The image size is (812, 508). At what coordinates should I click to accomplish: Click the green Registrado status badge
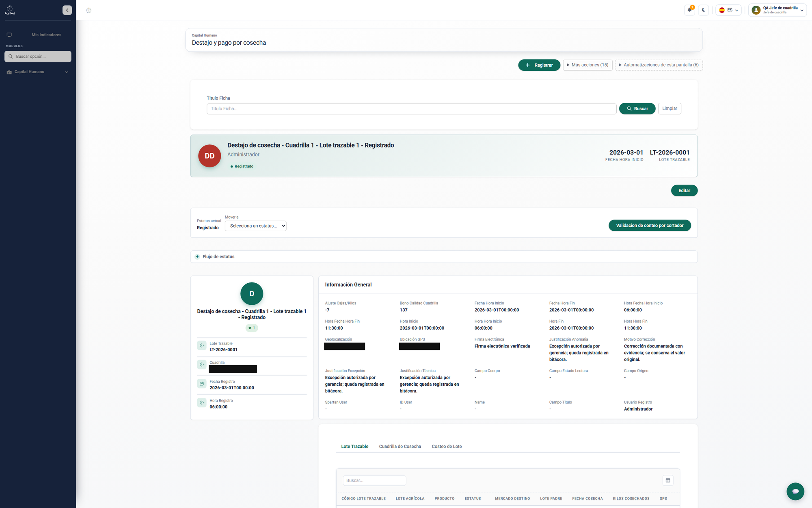[242, 167]
